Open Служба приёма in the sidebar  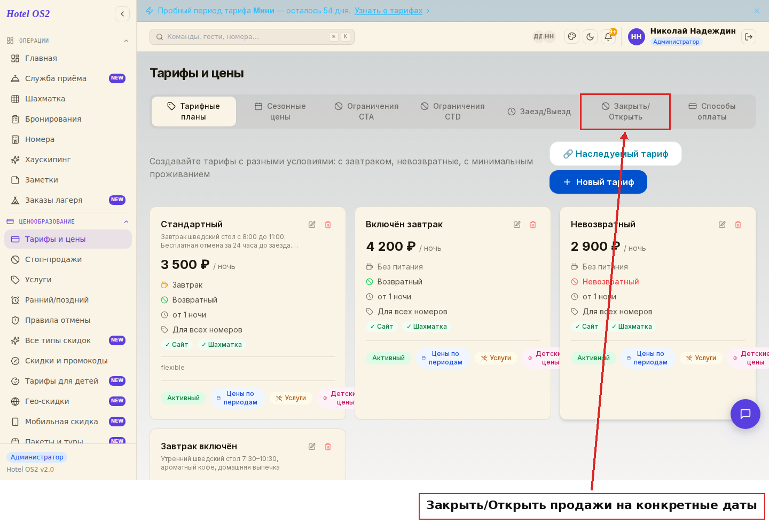pos(68,78)
